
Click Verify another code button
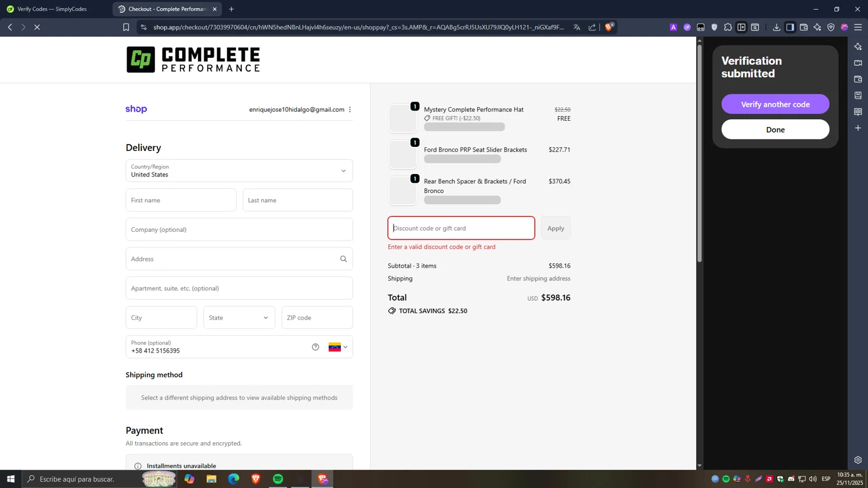[x=775, y=104]
